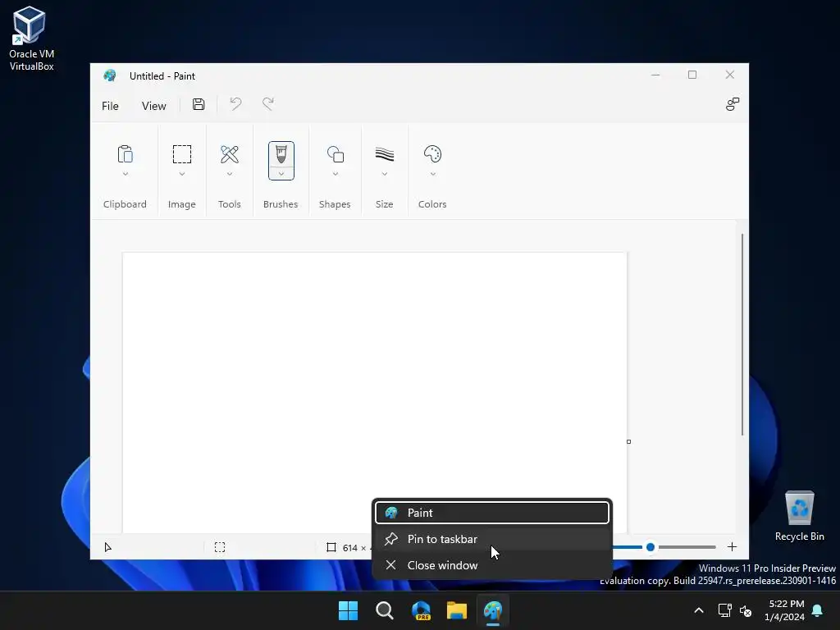Click the muted volume tray icon
Screen dimensions: 840x630
[x=745, y=610]
